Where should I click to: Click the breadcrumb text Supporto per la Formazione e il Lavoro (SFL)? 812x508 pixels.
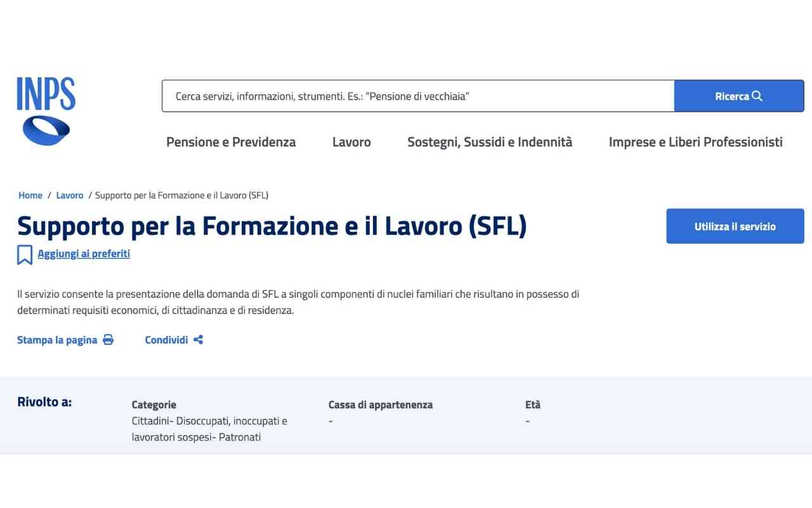pos(181,196)
